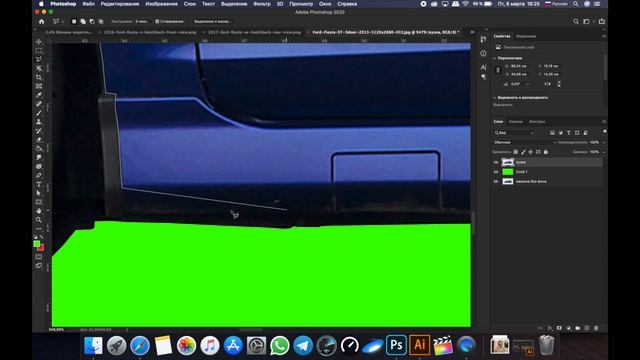This screenshot has height=360, width=640.
Task: Switch to the Каналы tab
Action: tap(516, 122)
